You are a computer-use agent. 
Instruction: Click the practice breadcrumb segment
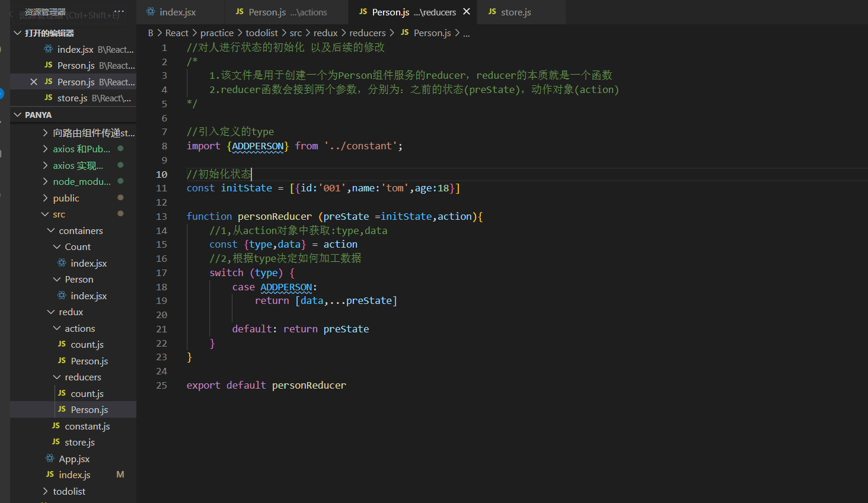coord(217,33)
